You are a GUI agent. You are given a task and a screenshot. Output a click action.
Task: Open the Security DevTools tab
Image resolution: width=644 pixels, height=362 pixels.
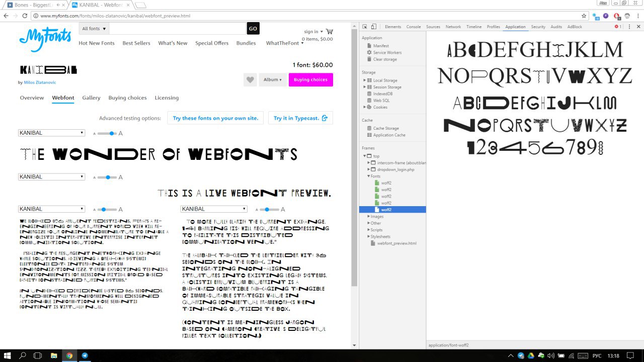coord(538,27)
